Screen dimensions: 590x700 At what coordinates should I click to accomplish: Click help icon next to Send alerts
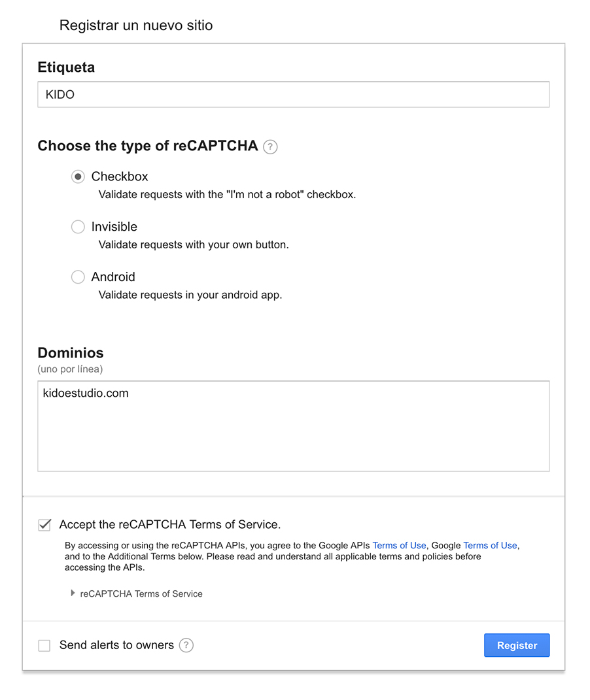[x=186, y=645]
